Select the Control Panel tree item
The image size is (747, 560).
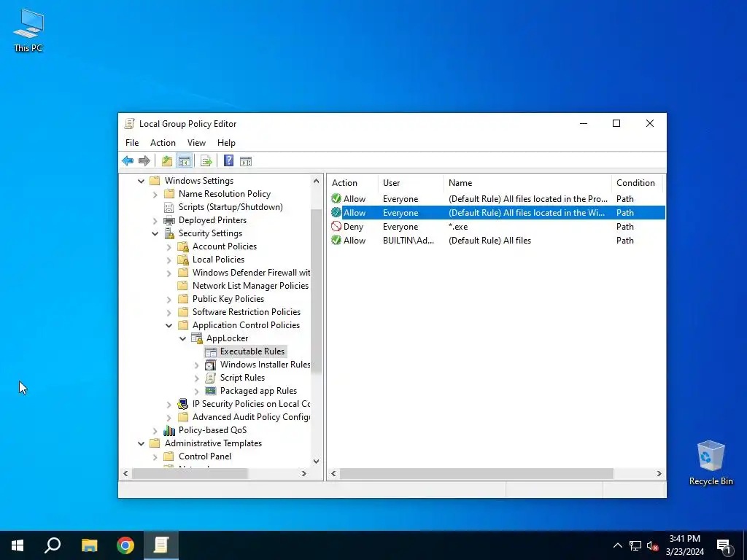click(205, 456)
